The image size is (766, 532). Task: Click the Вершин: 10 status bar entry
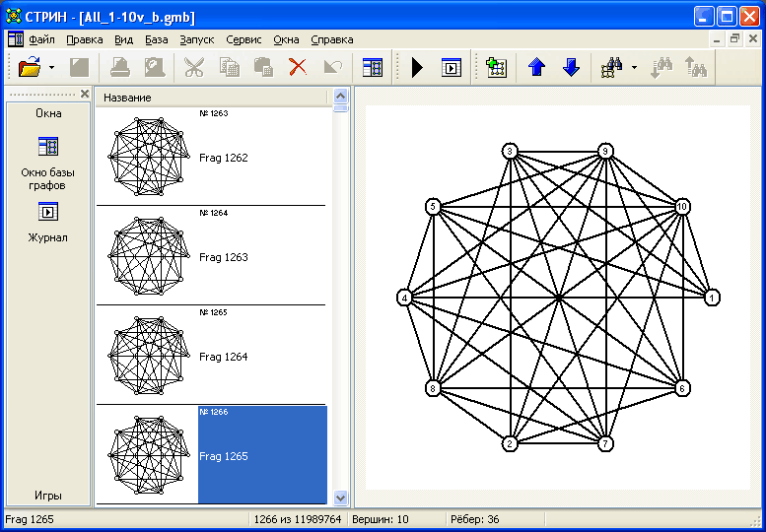pyautogui.click(x=381, y=519)
